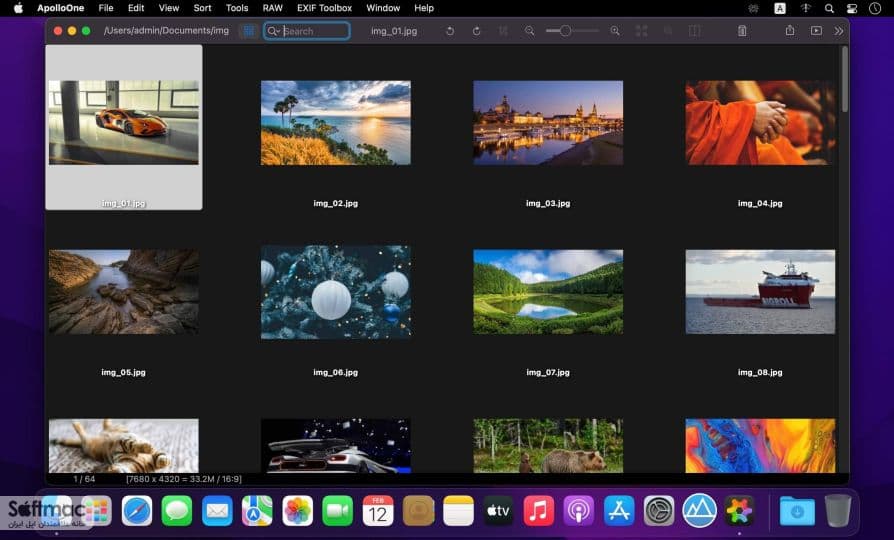Open the EXIF Toolbox menu
Viewport: 894px width, 540px height.
(324, 8)
